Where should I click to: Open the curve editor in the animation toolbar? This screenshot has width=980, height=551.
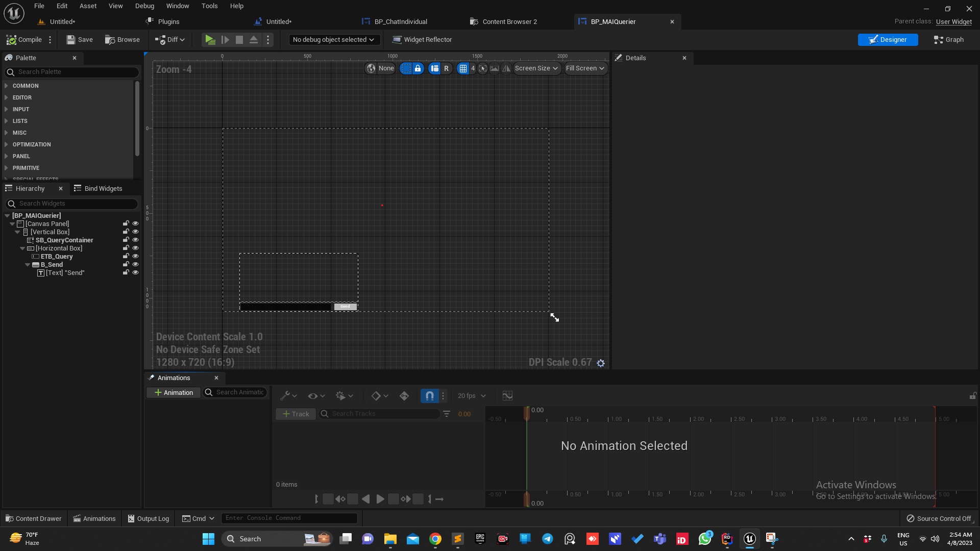pyautogui.click(x=507, y=396)
